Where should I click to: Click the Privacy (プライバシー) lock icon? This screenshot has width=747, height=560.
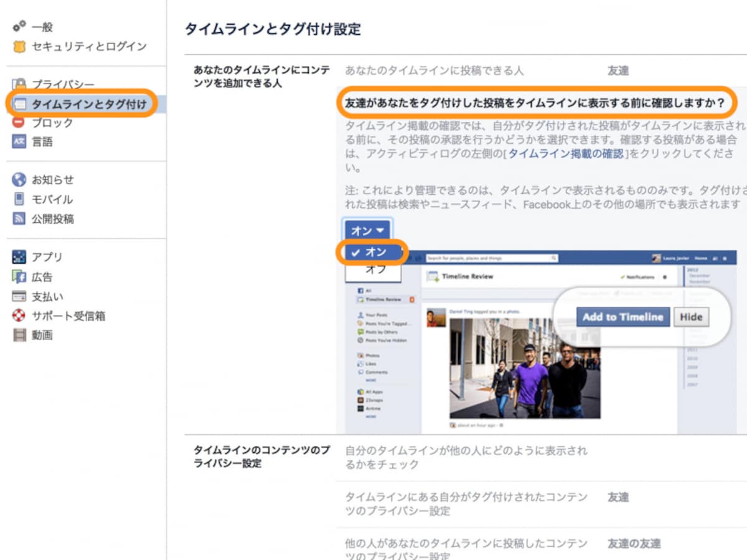(x=19, y=84)
